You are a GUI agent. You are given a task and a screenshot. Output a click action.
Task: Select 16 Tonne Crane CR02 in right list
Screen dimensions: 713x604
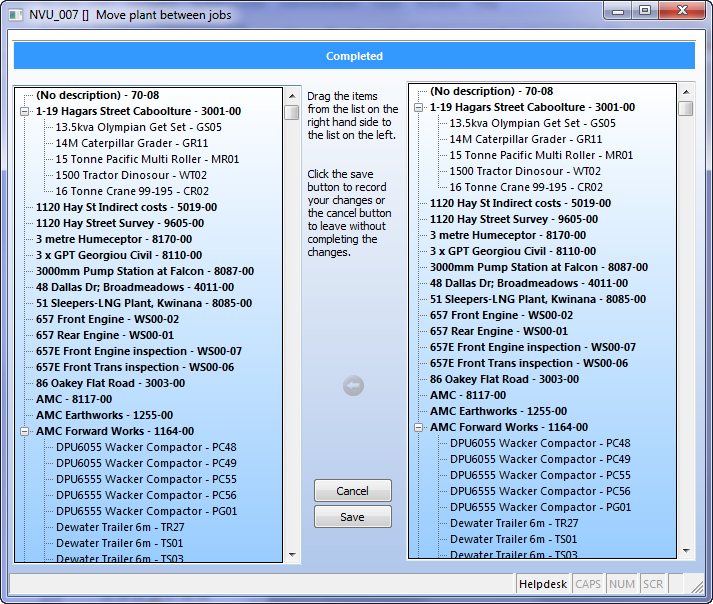[x=526, y=187]
